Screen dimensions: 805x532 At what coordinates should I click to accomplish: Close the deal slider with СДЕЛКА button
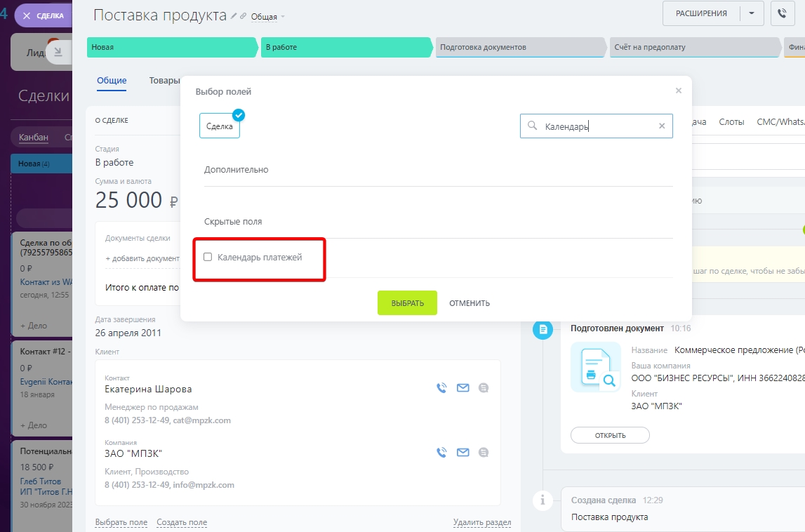[43, 16]
